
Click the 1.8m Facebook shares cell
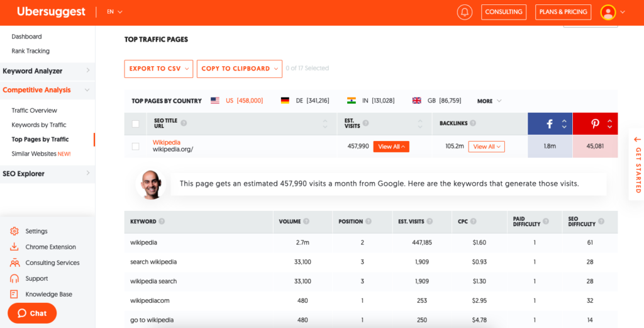550,146
